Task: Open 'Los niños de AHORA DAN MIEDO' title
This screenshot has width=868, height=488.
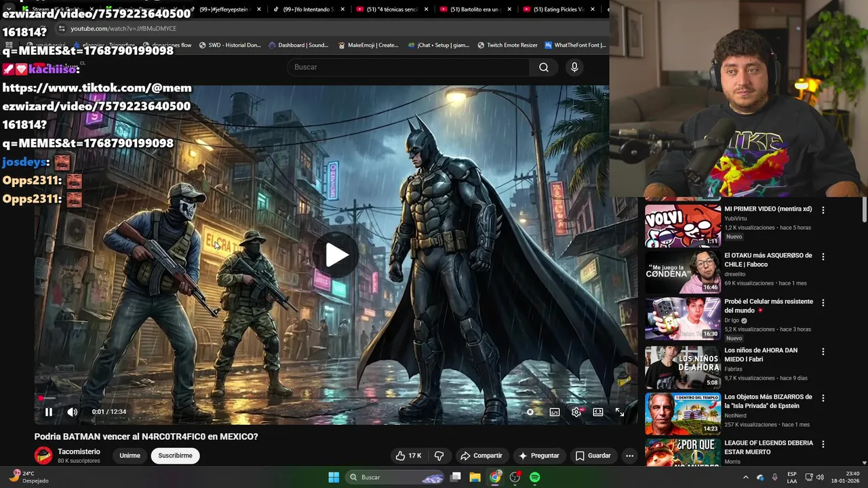Action: point(761,355)
